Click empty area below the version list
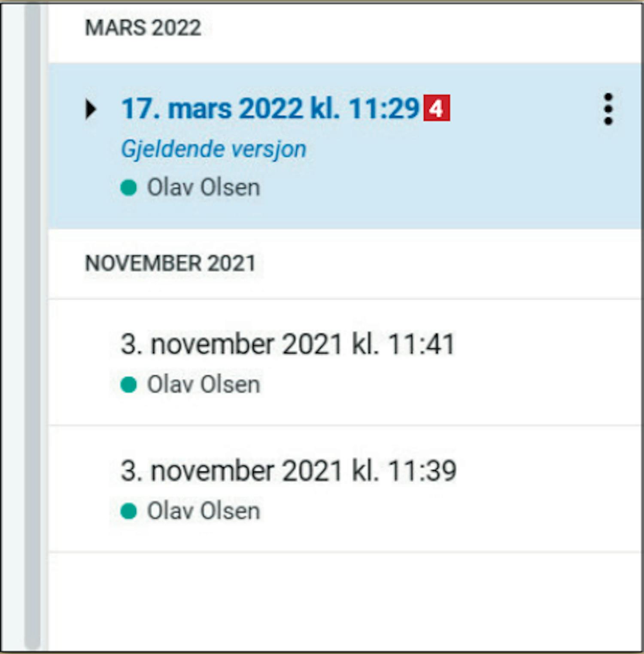The width and height of the screenshot is (644, 654). click(345, 601)
